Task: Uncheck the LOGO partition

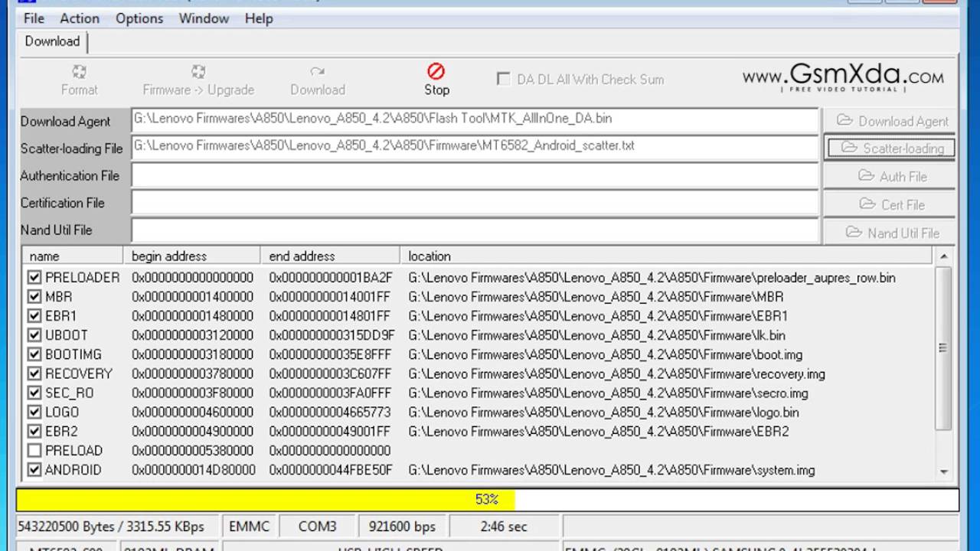Action: (34, 412)
